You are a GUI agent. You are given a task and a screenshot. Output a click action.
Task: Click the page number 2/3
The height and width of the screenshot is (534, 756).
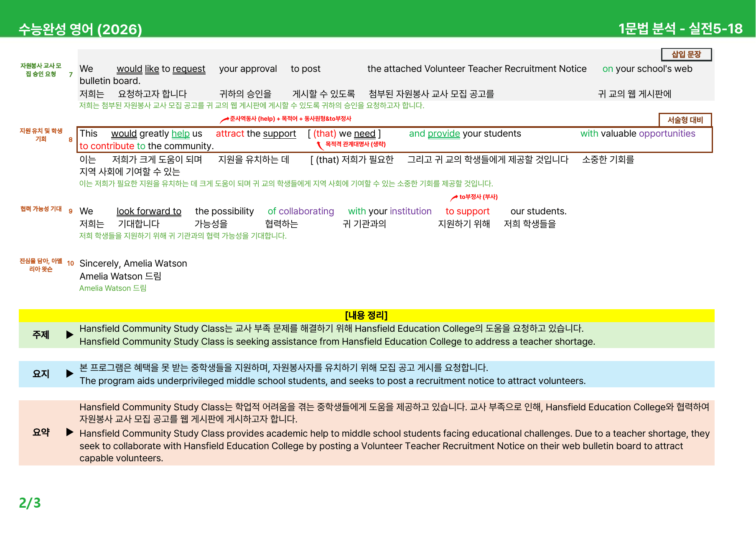click(x=30, y=503)
